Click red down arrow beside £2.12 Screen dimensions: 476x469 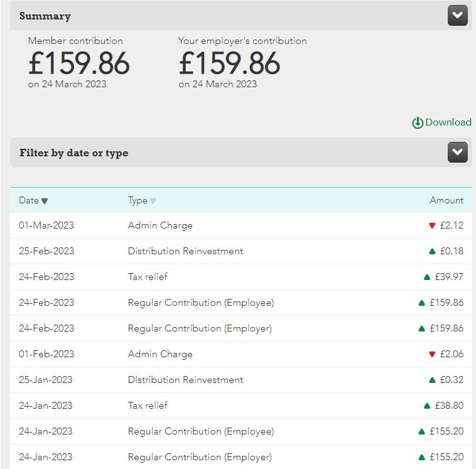[x=432, y=225]
